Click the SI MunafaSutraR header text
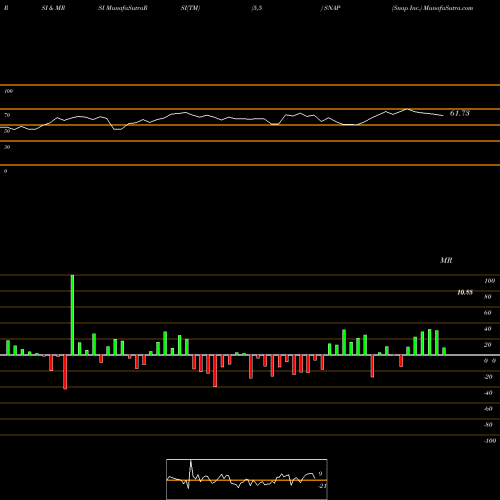Screen dimensions: 500x500 [x=123, y=8]
